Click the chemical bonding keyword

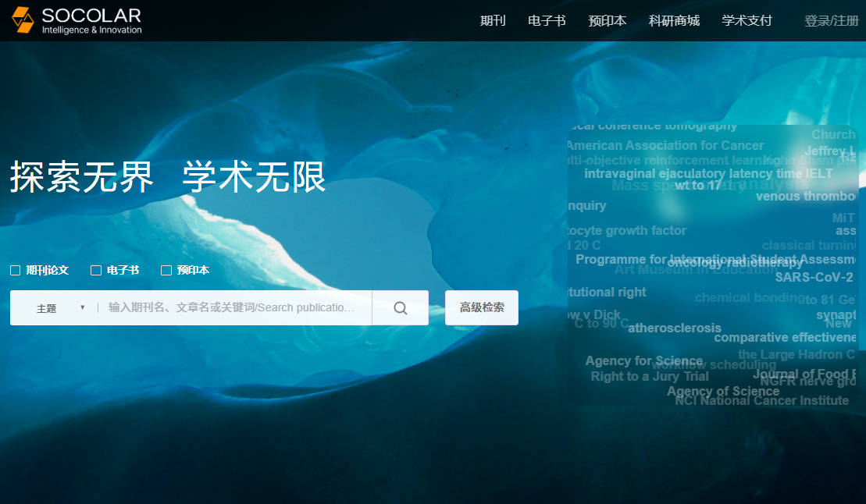click(x=748, y=298)
